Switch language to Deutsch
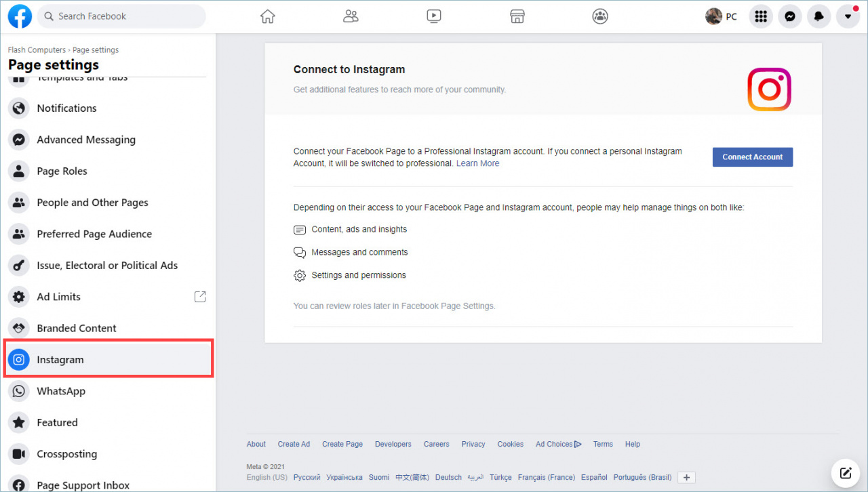Viewport: 868px width, 492px height. tap(448, 478)
